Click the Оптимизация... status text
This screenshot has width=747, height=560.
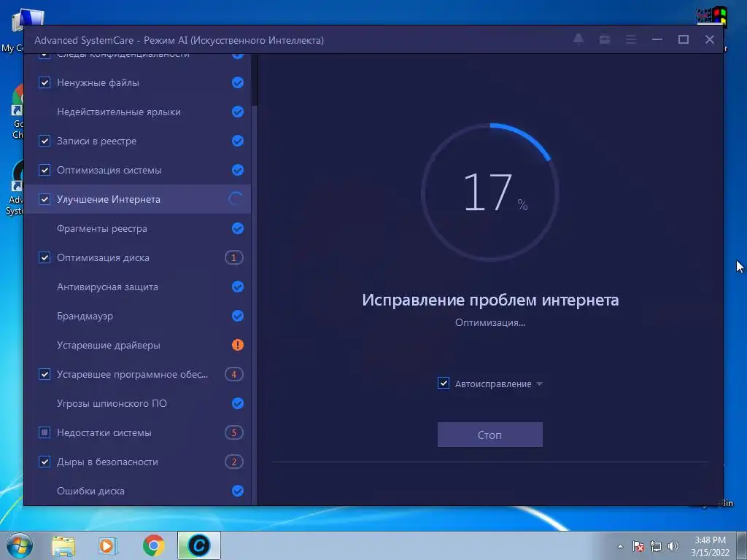(x=489, y=323)
